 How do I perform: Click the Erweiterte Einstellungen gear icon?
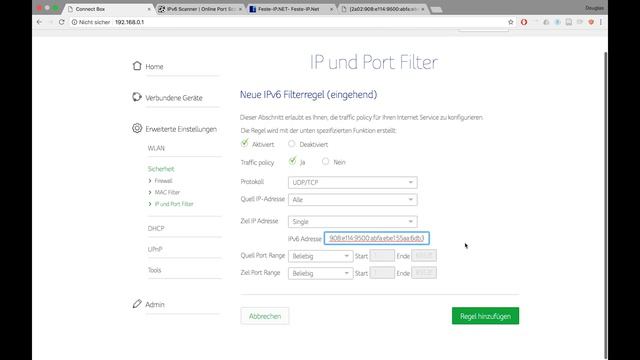point(137,128)
